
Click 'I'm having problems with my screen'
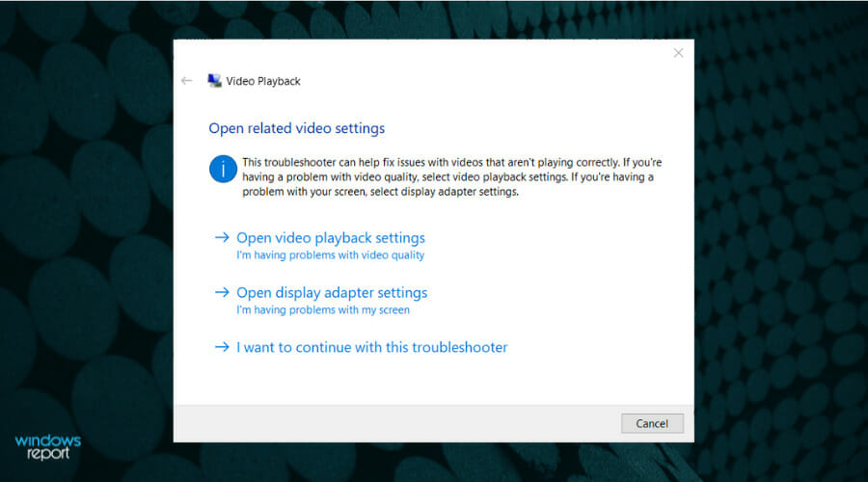[323, 309]
